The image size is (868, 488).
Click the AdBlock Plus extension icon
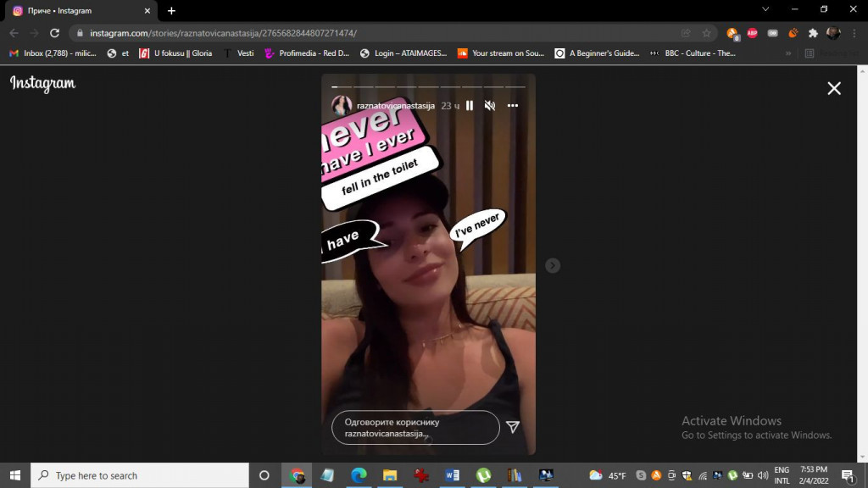(x=752, y=33)
